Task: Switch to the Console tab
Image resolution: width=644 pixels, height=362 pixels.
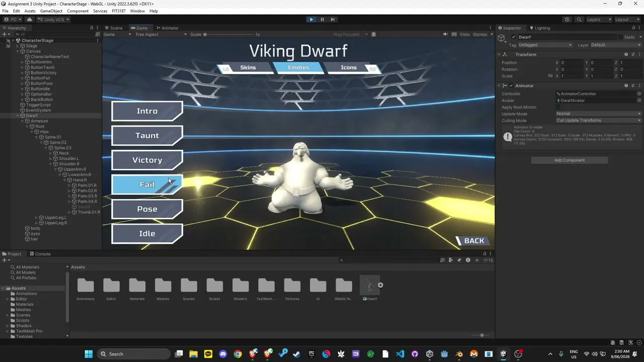Action: click(x=40, y=254)
